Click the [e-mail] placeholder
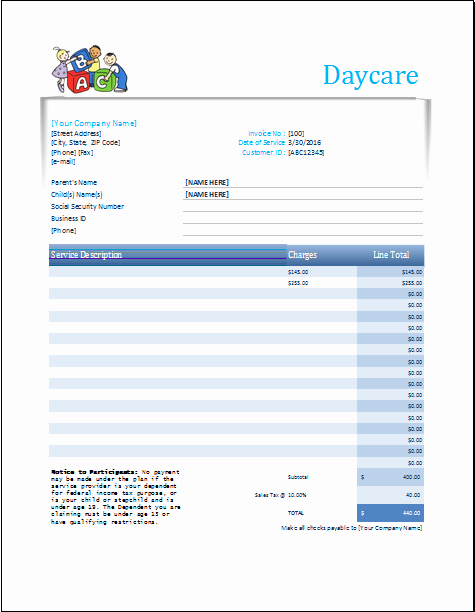 tap(63, 162)
